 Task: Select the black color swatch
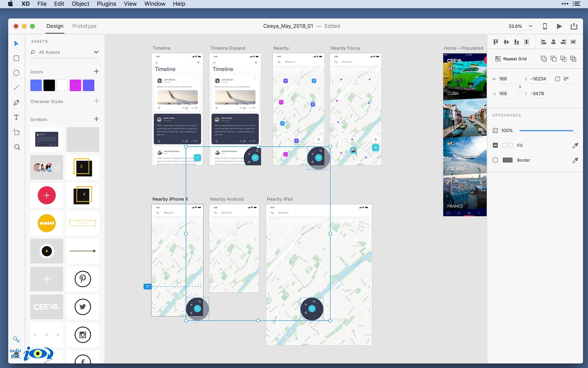(49, 85)
